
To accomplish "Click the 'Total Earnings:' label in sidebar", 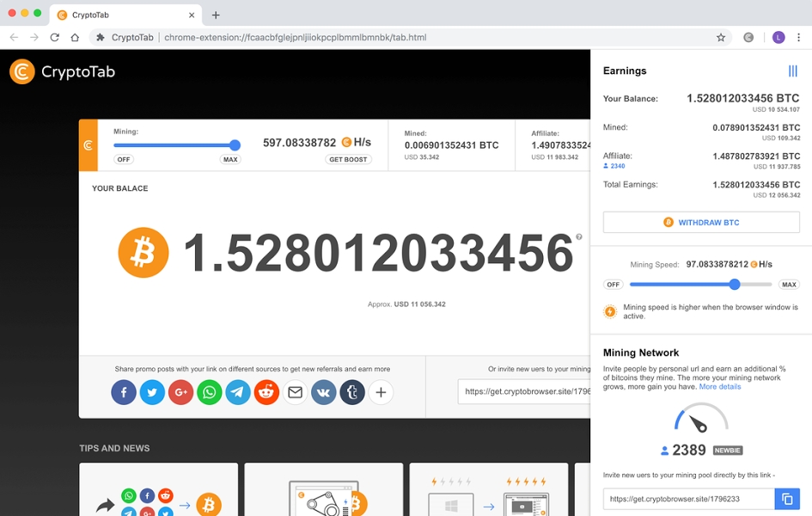I will [x=630, y=184].
